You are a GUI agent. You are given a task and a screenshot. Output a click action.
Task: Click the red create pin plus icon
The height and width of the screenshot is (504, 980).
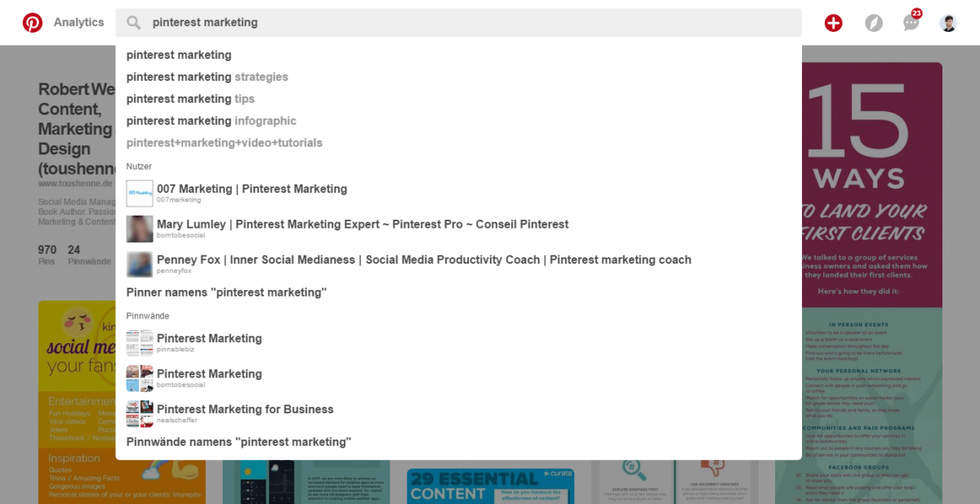(833, 23)
